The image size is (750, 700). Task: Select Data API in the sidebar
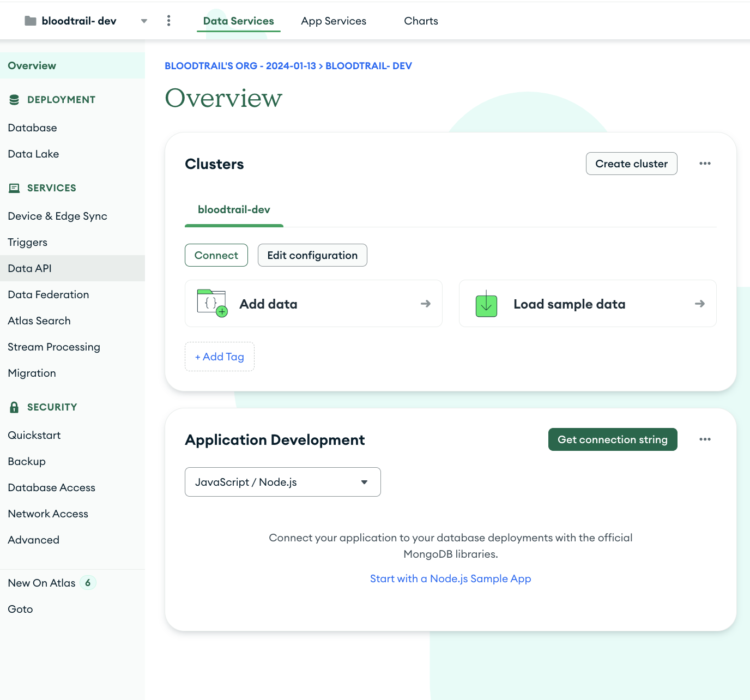coord(72,268)
